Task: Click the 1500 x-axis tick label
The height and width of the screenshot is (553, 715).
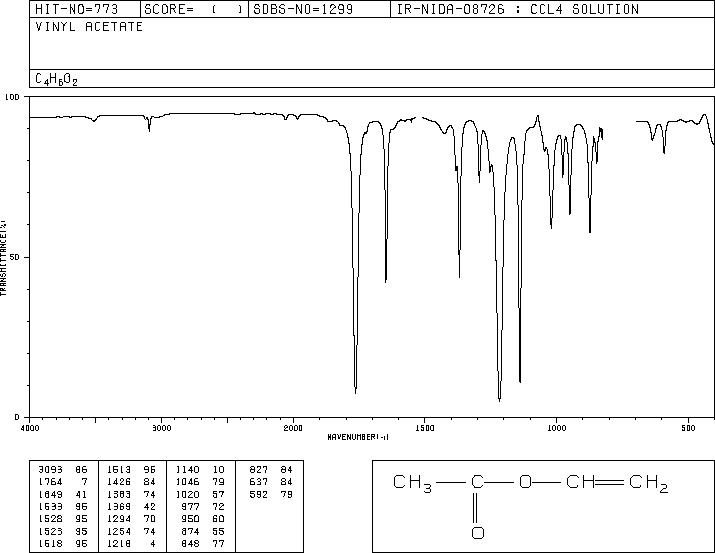Action: coord(425,428)
